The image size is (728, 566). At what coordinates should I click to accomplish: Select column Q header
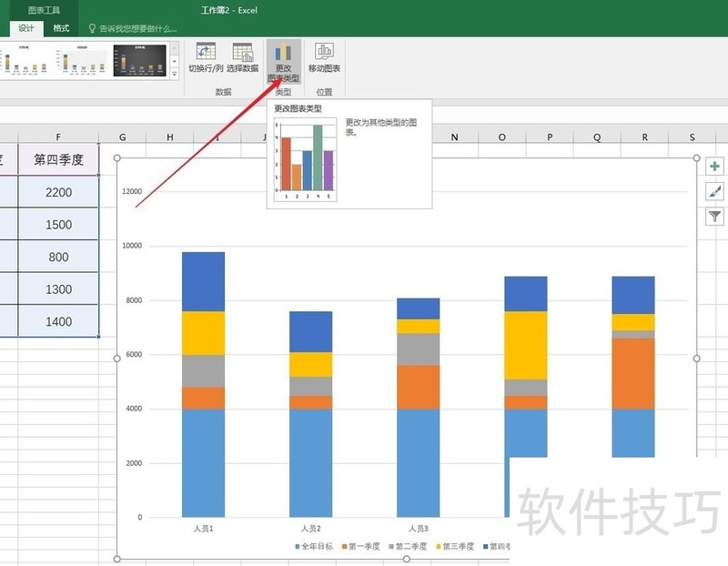597,137
